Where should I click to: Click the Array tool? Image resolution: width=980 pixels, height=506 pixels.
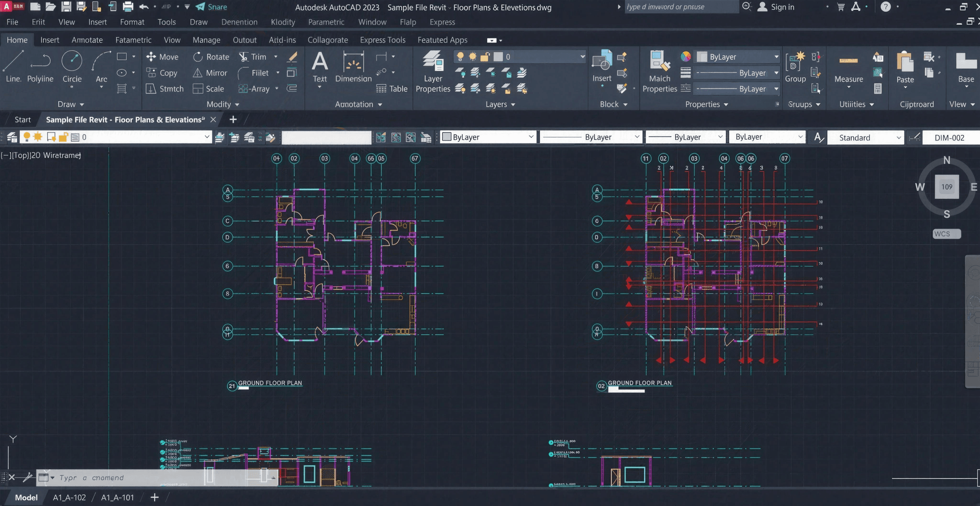coord(254,89)
